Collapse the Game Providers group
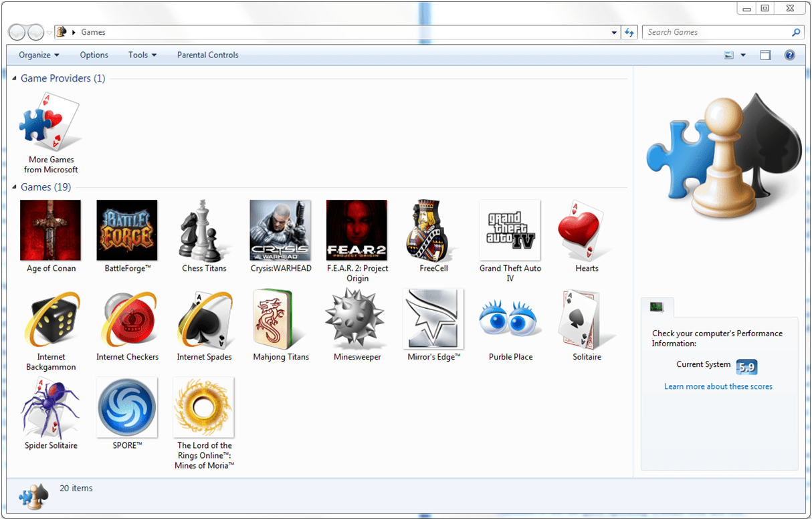Viewport: 812px width, 520px height. coord(14,78)
